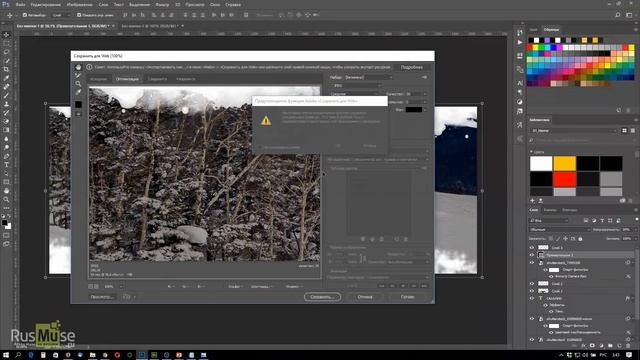Pick the Eyedropper tool in Save for Web
640x360 pixels.
point(78,92)
